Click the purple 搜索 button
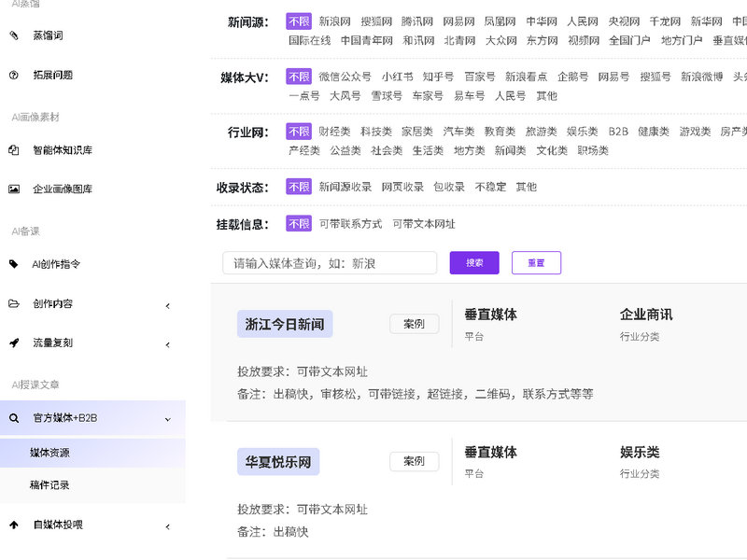The width and height of the screenshot is (747, 560). pyautogui.click(x=474, y=263)
